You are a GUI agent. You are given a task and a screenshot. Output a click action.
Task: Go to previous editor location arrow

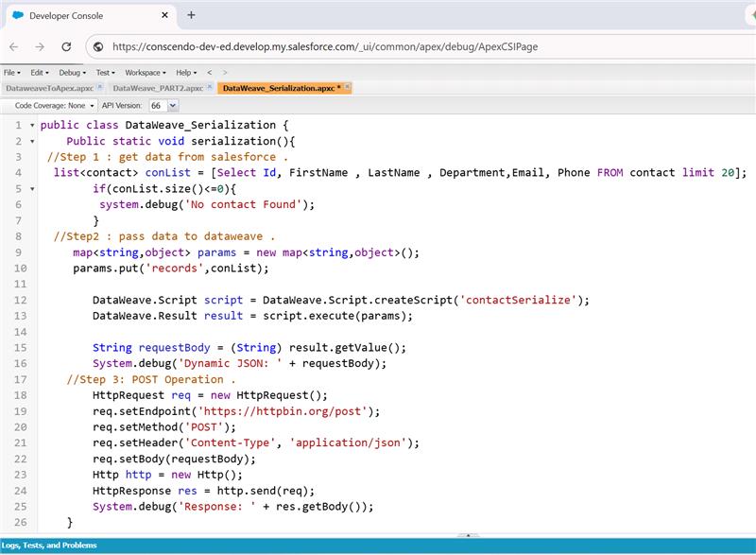point(210,72)
